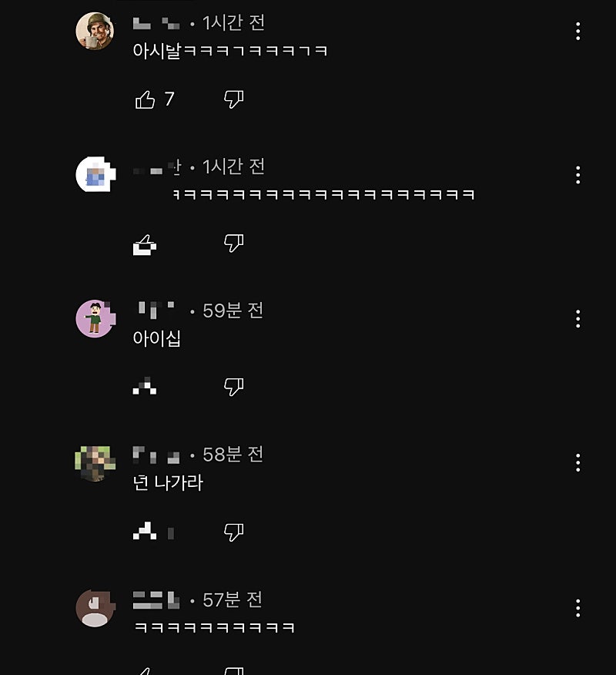Dislike the 넌 나가라 comment
Screen dimensions: 616x675
(x=233, y=531)
